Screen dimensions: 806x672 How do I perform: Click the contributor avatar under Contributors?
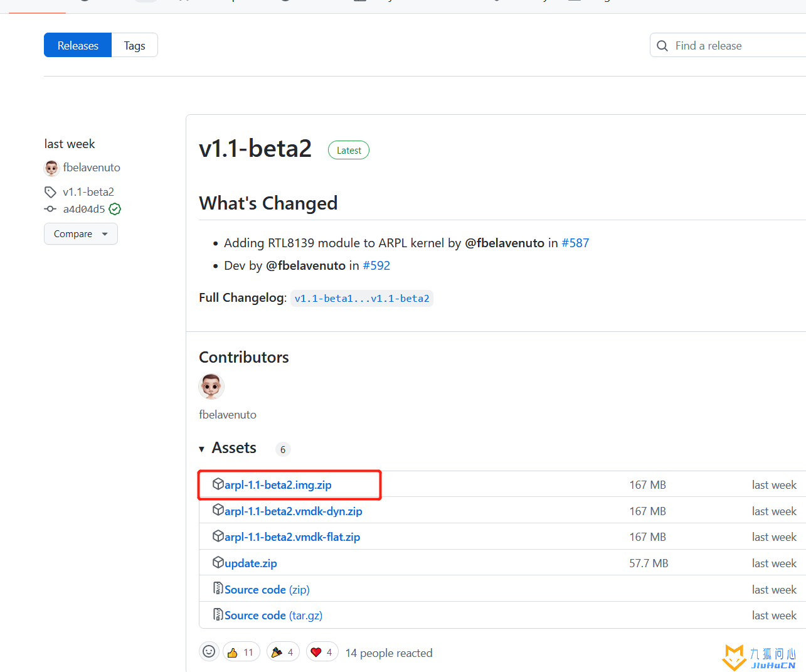tap(211, 386)
